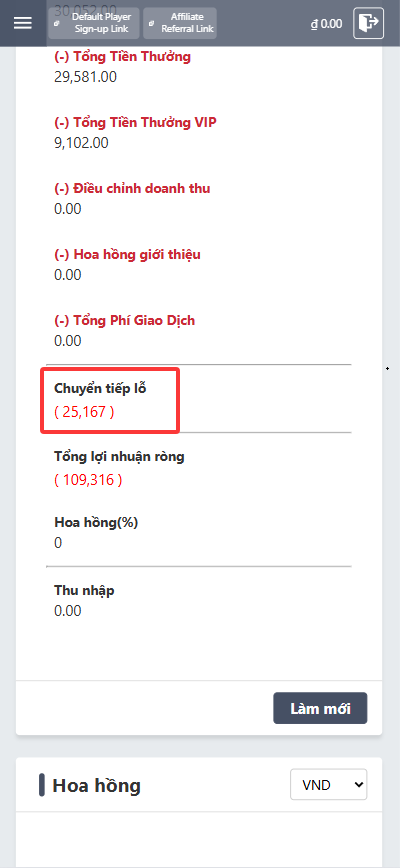Refresh data with the Làm mới button
Viewport: 400px width, 868px height.
320,708
